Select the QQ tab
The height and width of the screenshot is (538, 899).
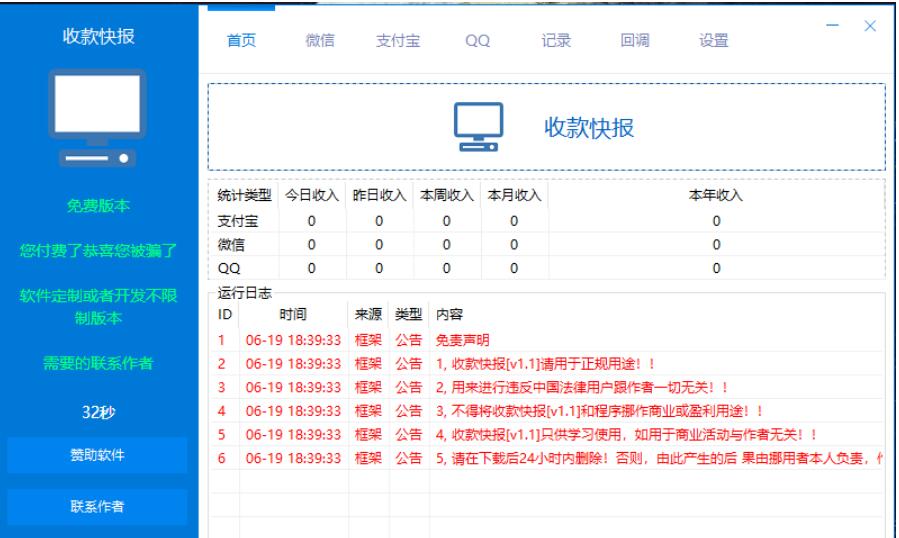[x=477, y=41]
